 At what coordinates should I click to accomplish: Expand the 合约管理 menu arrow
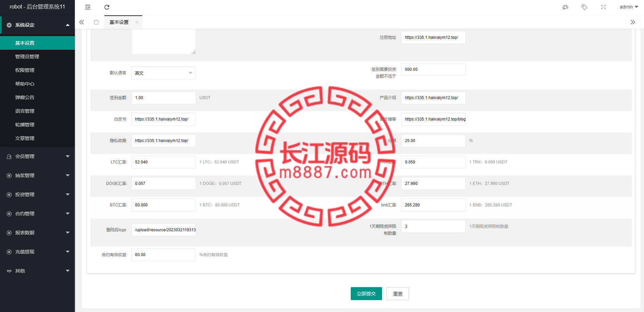68,214
